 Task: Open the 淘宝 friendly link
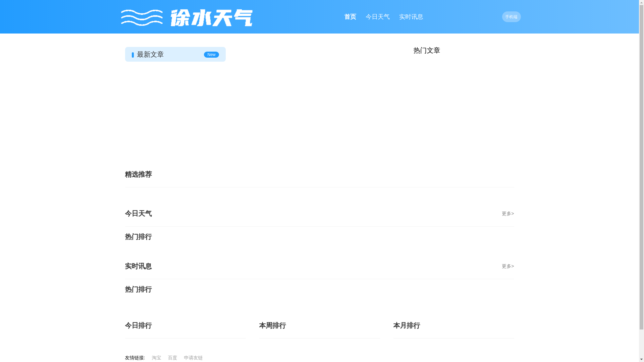[x=156, y=358]
